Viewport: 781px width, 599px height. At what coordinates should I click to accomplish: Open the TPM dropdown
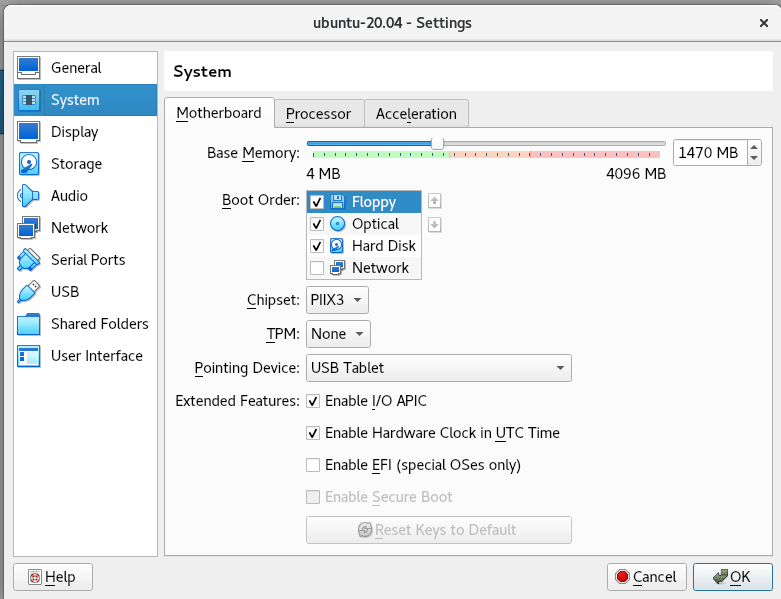click(338, 334)
